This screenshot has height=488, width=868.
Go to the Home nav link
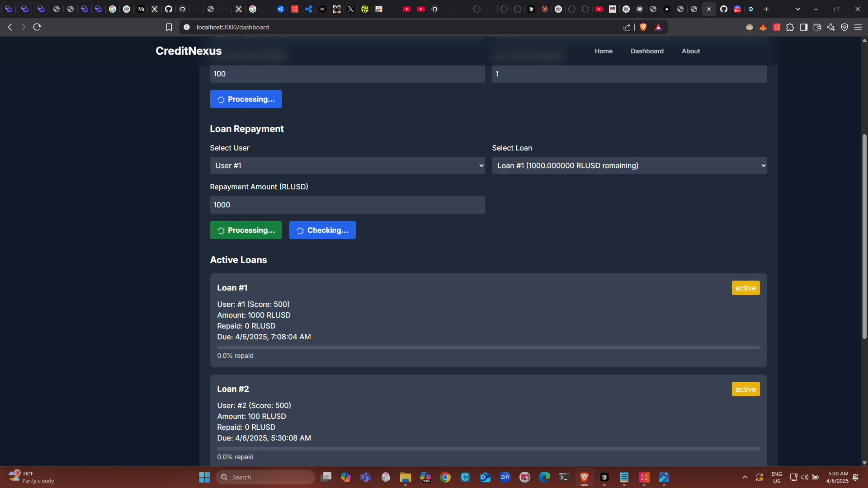604,51
